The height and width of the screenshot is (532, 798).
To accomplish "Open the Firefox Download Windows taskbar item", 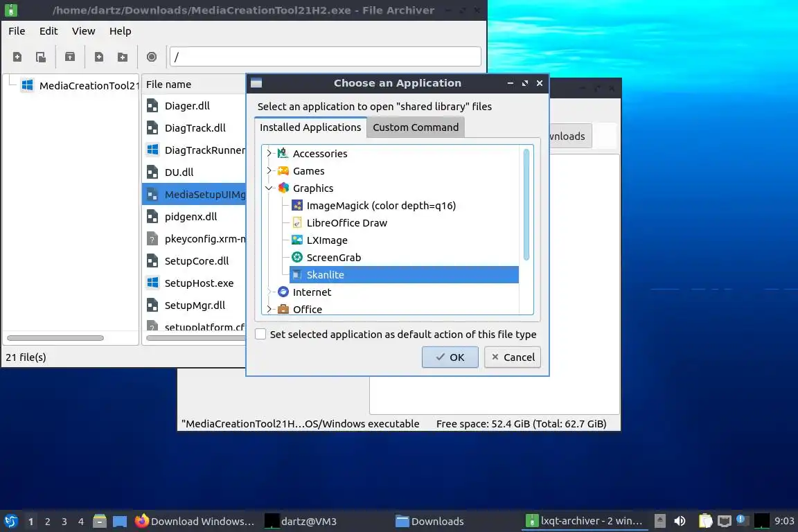I will (195, 522).
